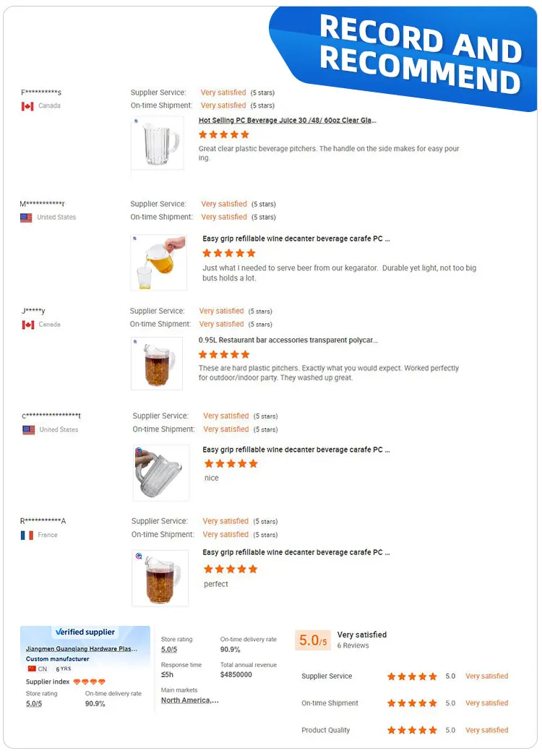The image size is (542, 756).
Task: Open the Jiangmen Guangjiang Hardware supplier link
Action: point(81,649)
